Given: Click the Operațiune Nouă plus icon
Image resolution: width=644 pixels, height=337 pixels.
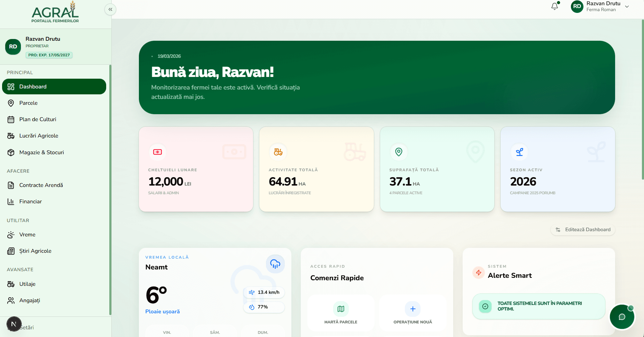Looking at the screenshot, I should click(413, 309).
